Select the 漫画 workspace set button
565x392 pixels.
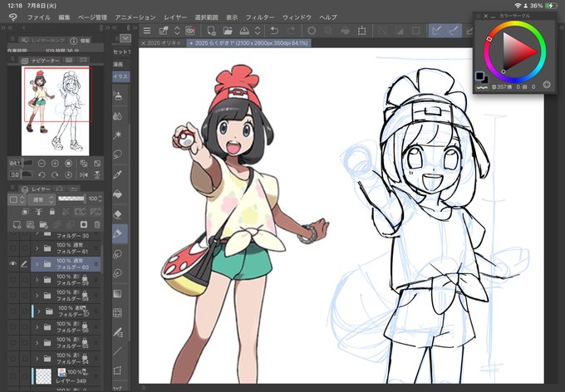118,64
